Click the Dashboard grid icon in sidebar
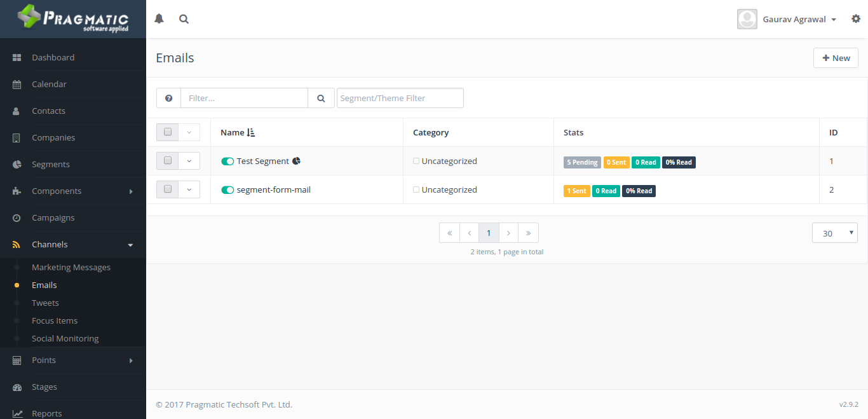The image size is (868, 419). click(x=17, y=57)
